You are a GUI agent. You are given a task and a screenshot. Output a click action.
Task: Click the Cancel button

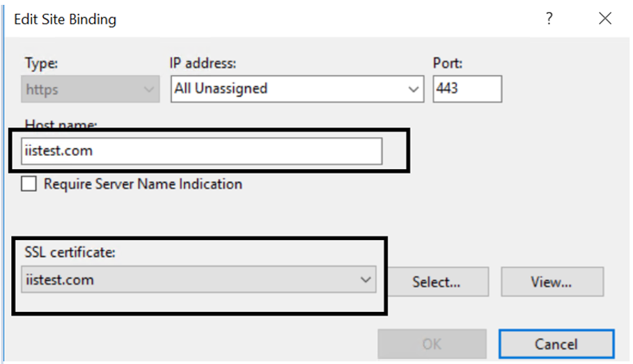point(556,344)
